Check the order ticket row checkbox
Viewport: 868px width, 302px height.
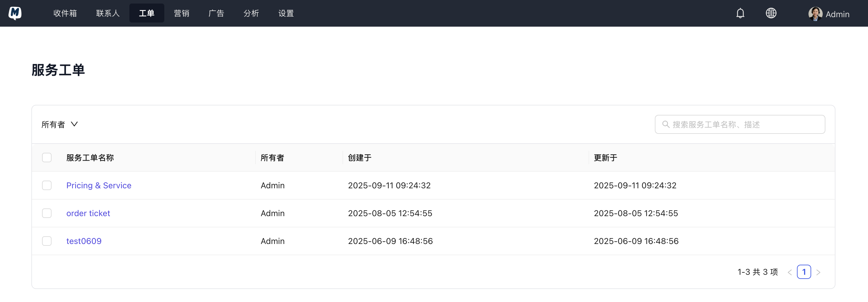[x=47, y=213]
